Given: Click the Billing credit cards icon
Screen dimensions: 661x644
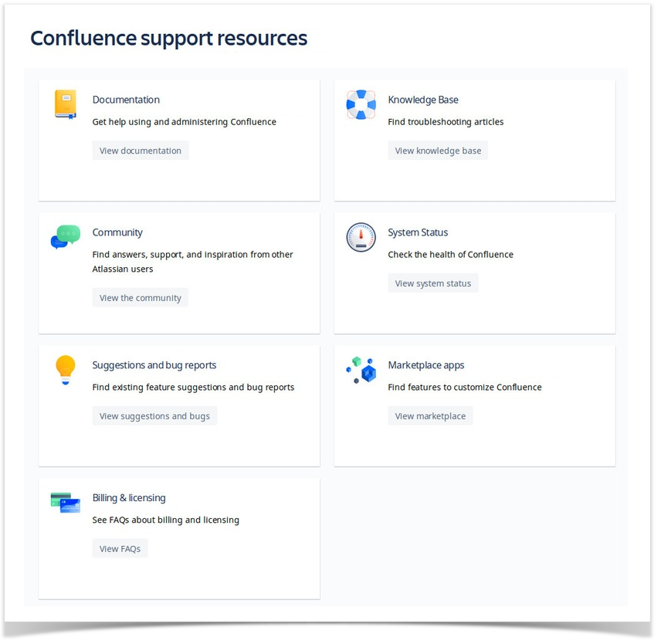Looking at the screenshot, I should click(66, 503).
